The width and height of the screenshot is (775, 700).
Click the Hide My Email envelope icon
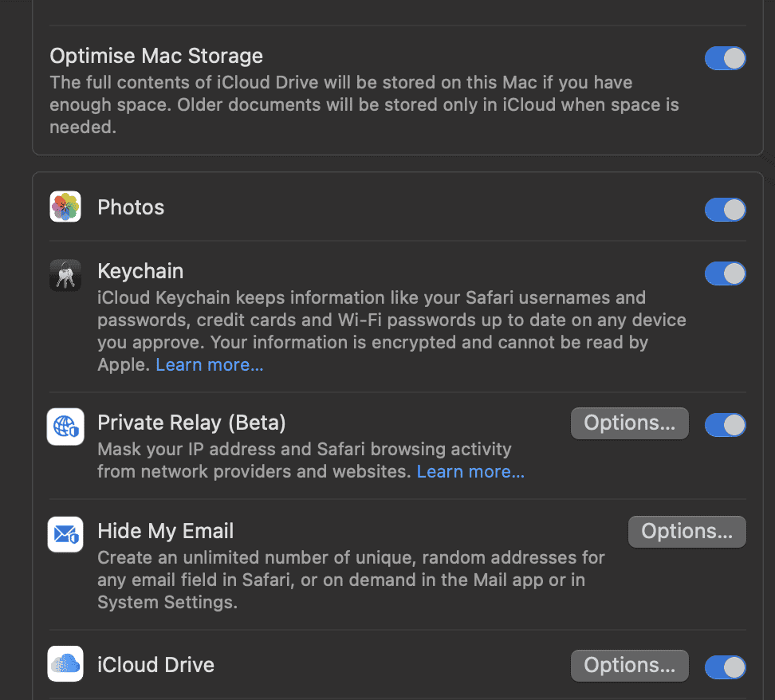(x=65, y=534)
